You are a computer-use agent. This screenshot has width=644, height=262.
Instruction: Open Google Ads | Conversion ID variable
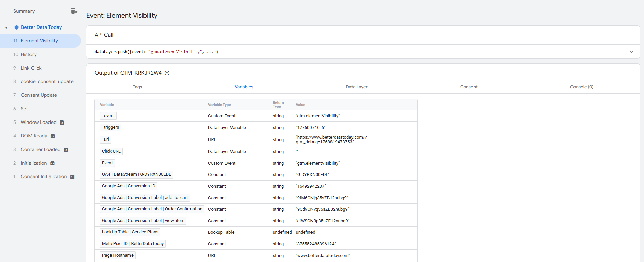coord(128,186)
